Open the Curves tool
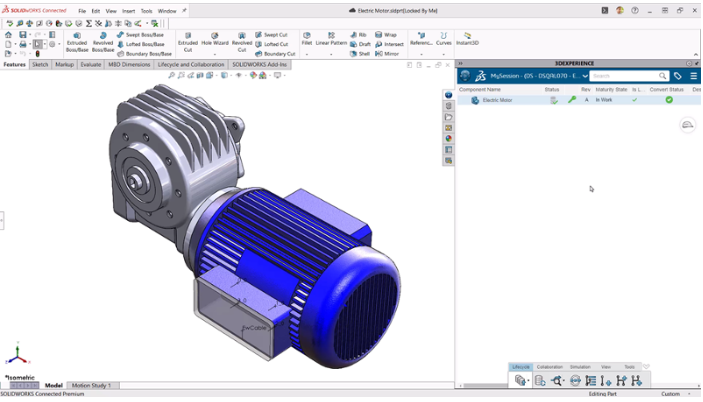 click(443, 39)
